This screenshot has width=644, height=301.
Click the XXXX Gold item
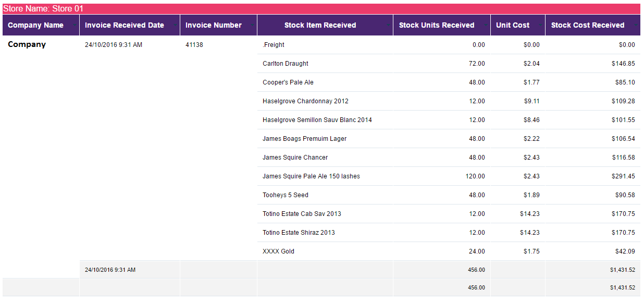pos(279,251)
